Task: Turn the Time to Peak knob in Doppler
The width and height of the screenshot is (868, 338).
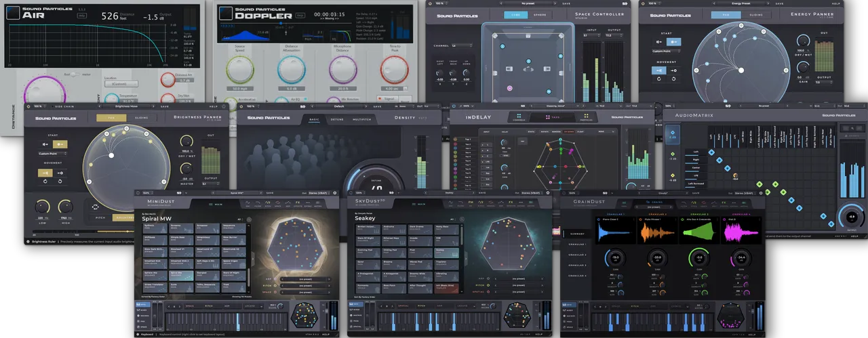Action: (394, 70)
